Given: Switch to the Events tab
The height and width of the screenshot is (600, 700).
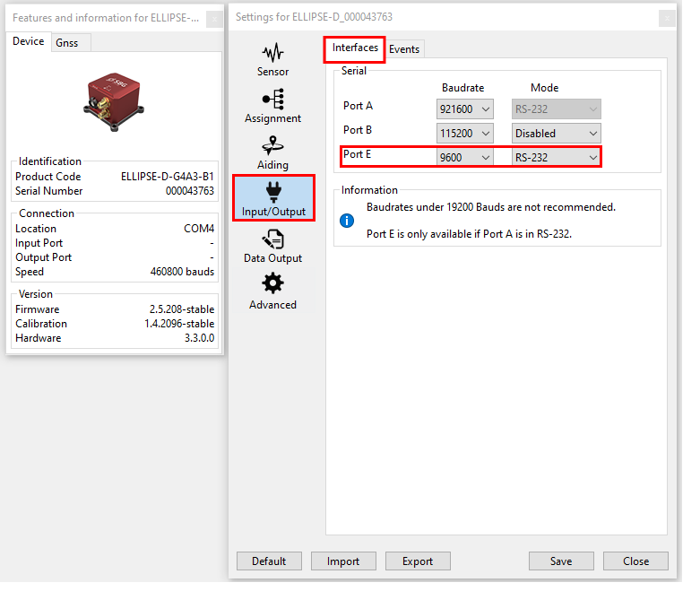Looking at the screenshot, I should [x=404, y=49].
